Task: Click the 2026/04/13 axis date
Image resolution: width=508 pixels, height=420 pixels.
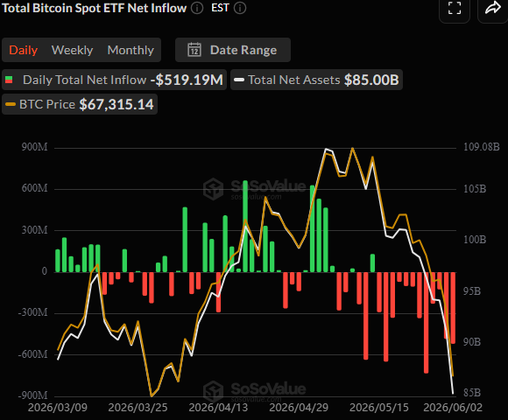Action: pyautogui.click(x=218, y=408)
